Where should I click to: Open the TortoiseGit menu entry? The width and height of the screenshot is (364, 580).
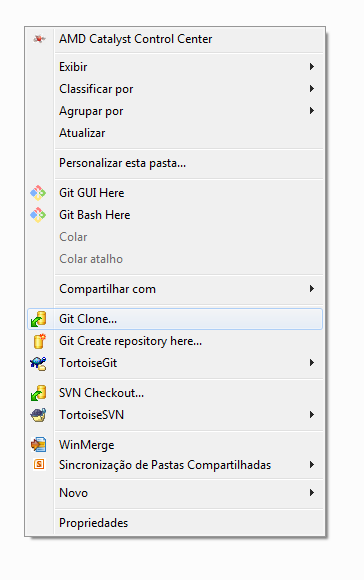pos(175,363)
